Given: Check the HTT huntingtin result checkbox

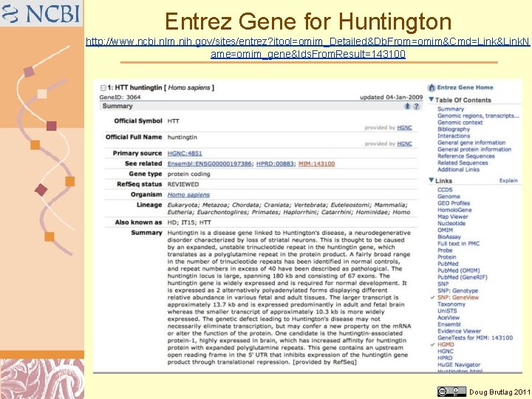Looking at the screenshot, I should pos(103,88).
